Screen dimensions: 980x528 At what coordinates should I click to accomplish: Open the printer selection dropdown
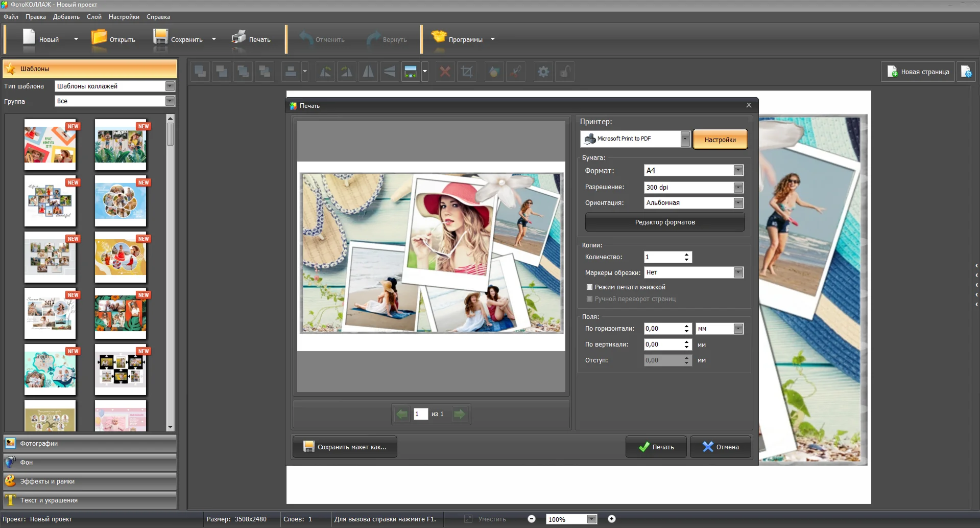[x=685, y=139]
